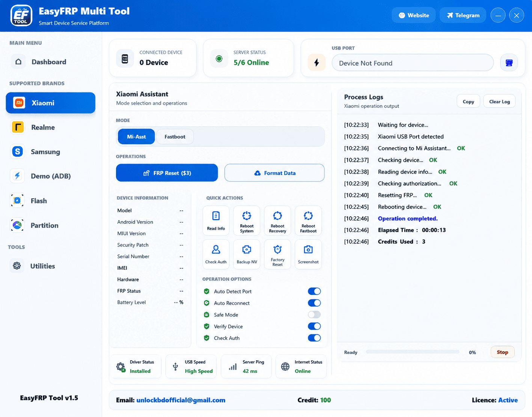Switch to Fastboot mode
Image resolution: width=532 pixels, height=417 pixels.
point(175,137)
